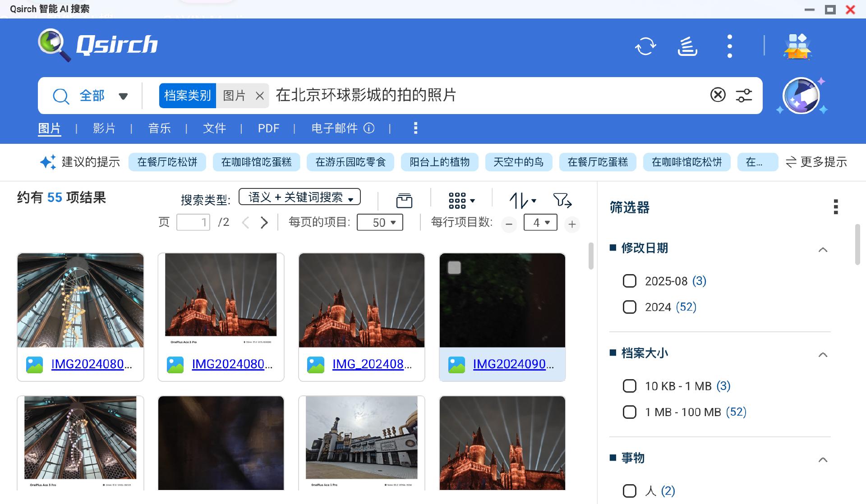Collapse the 修改日期 filter section
The image size is (866, 504).
(823, 249)
